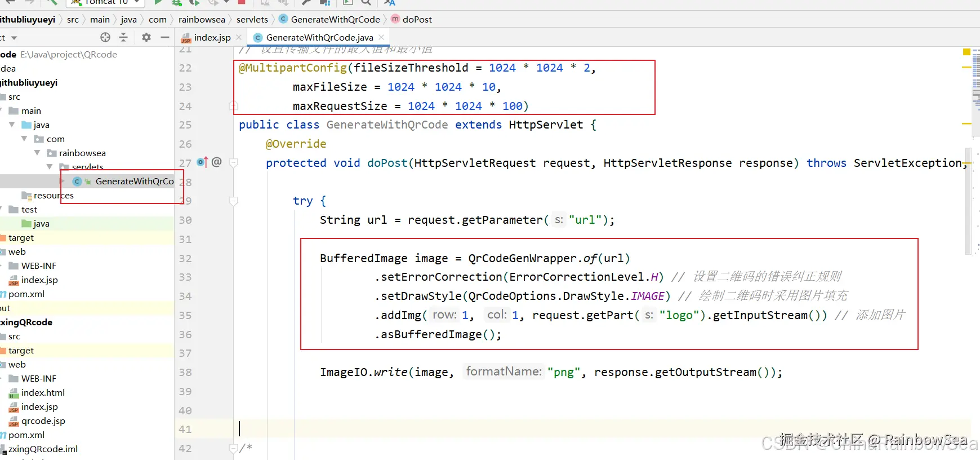Click the editor vertical scrollbar
The width and height of the screenshot is (980, 460).
(968, 201)
